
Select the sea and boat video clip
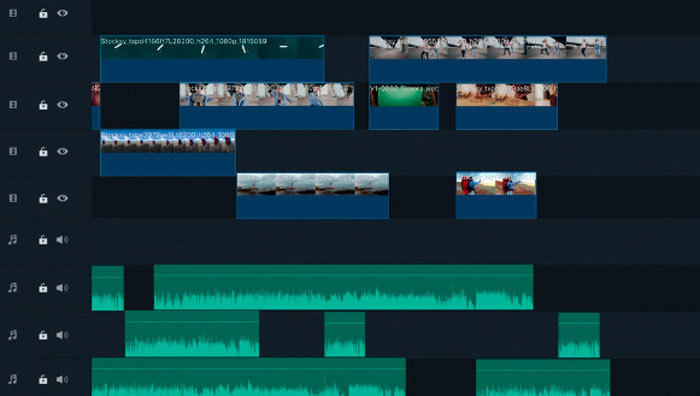[x=312, y=196]
